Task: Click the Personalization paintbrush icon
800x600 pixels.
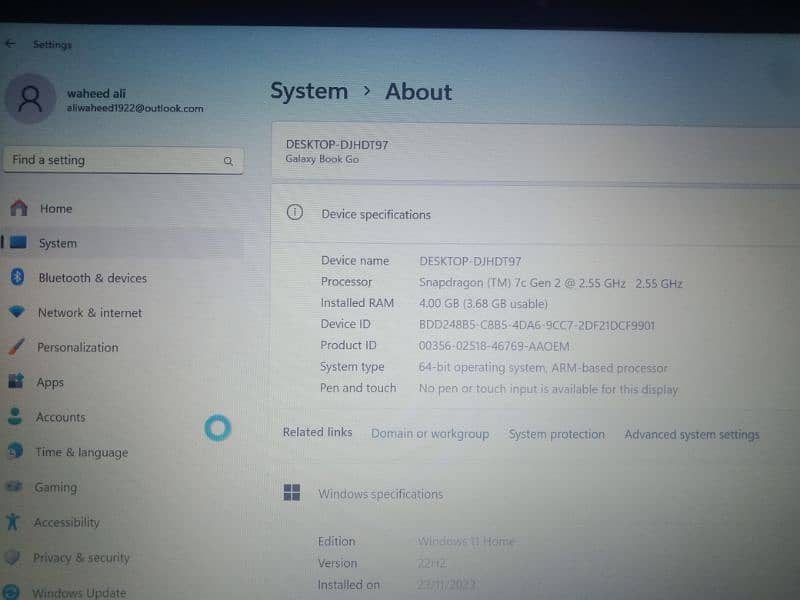Action: [x=16, y=347]
